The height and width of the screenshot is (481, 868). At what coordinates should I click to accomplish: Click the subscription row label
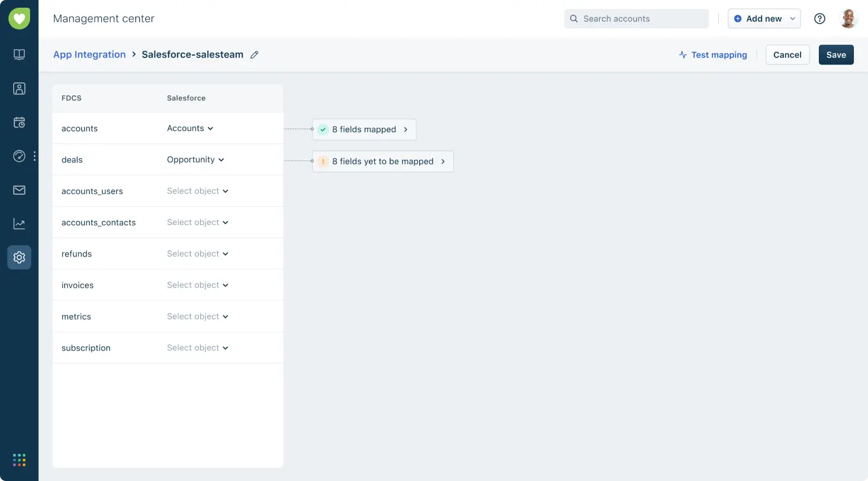(x=86, y=348)
